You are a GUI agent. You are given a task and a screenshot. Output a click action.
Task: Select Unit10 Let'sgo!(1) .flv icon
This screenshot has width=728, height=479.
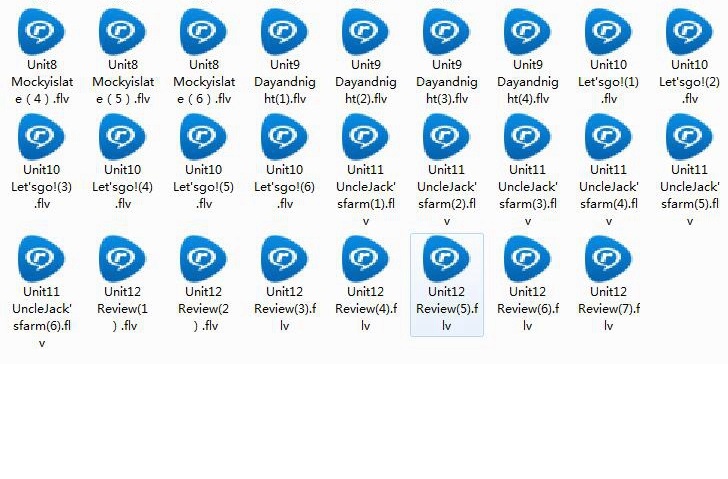608,32
